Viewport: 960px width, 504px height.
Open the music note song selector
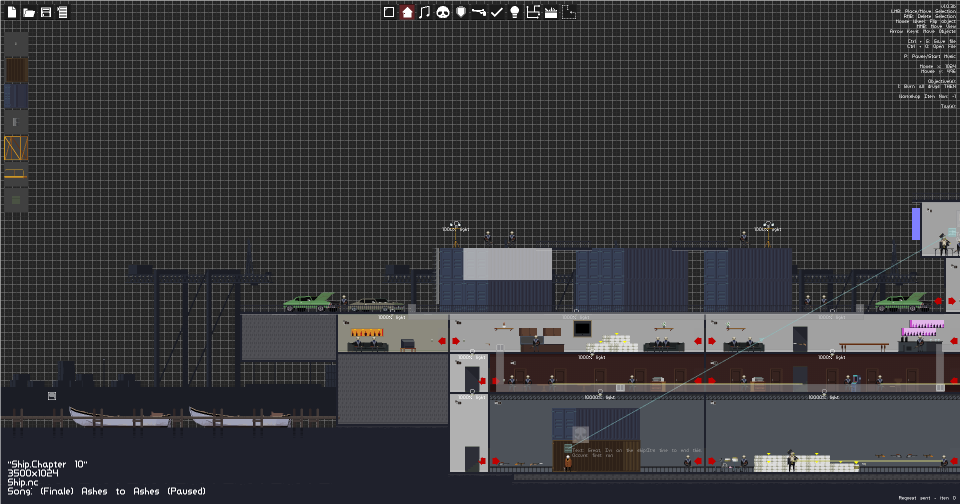(424, 12)
